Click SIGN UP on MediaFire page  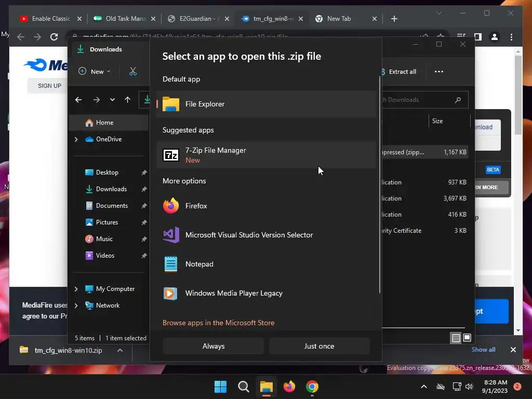[x=49, y=86]
